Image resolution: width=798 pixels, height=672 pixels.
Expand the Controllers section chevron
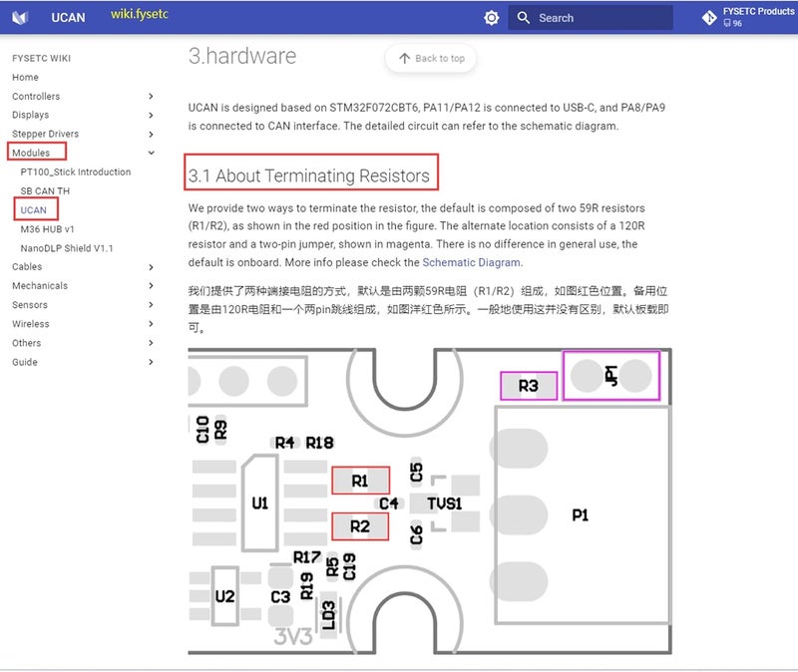tap(151, 96)
